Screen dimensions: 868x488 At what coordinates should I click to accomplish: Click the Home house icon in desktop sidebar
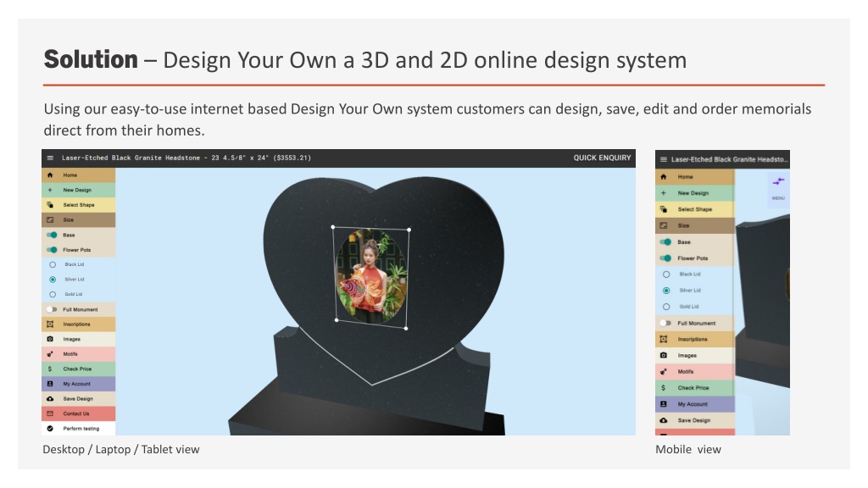(50, 175)
